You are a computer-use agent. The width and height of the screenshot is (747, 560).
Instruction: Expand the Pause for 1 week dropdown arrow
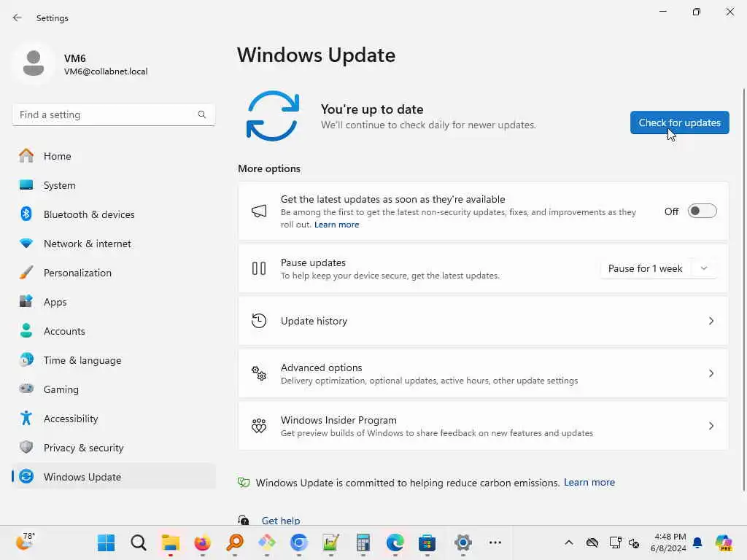coord(704,268)
